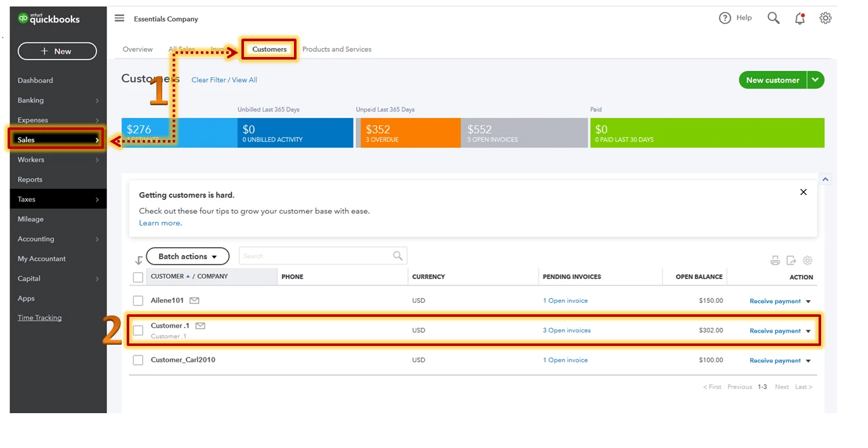Open the hamburger navigation menu icon
Screen dimensions: 868x448
point(119,18)
